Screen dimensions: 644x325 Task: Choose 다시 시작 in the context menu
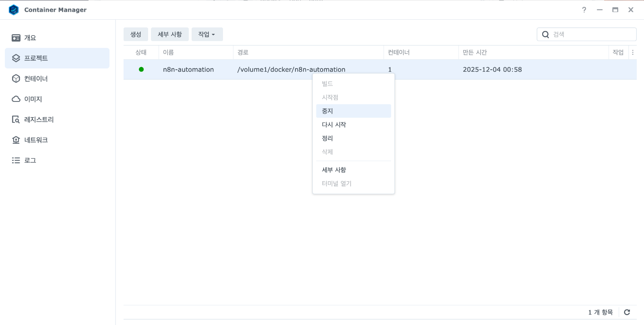(353, 125)
